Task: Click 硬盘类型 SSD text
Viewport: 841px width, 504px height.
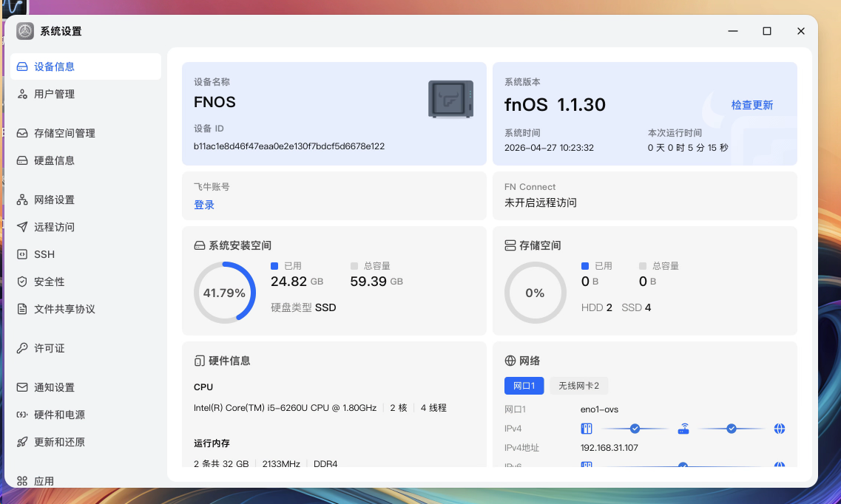Action: [303, 307]
